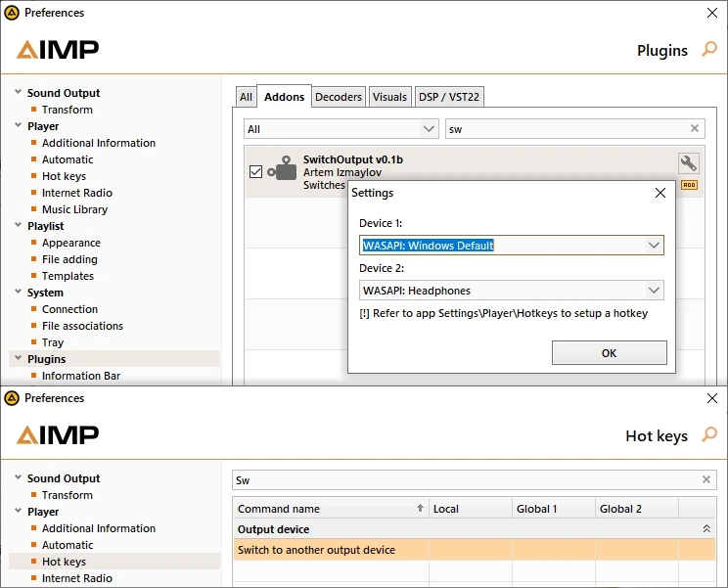Collapse the Plugins tree node
Screen dimensions: 728x588
[x=19, y=358]
